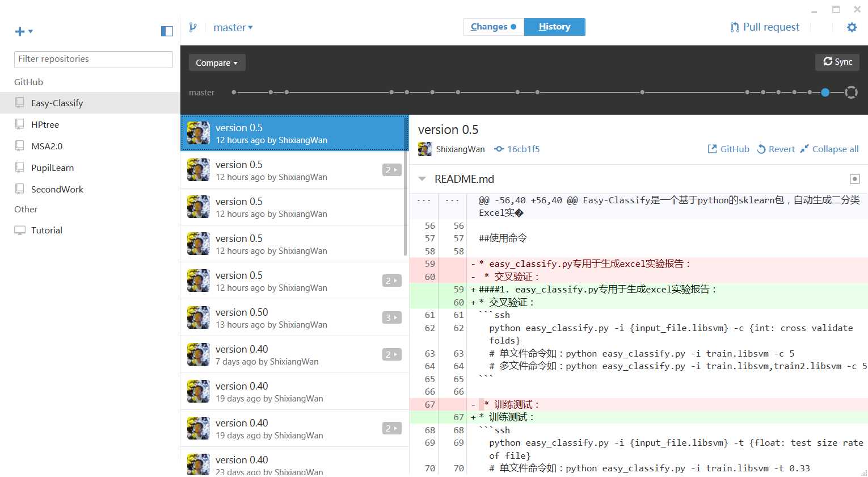Click ShixiangWan avatar in commit details
Viewport: 868px width, 477px height.
coord(425,149)
